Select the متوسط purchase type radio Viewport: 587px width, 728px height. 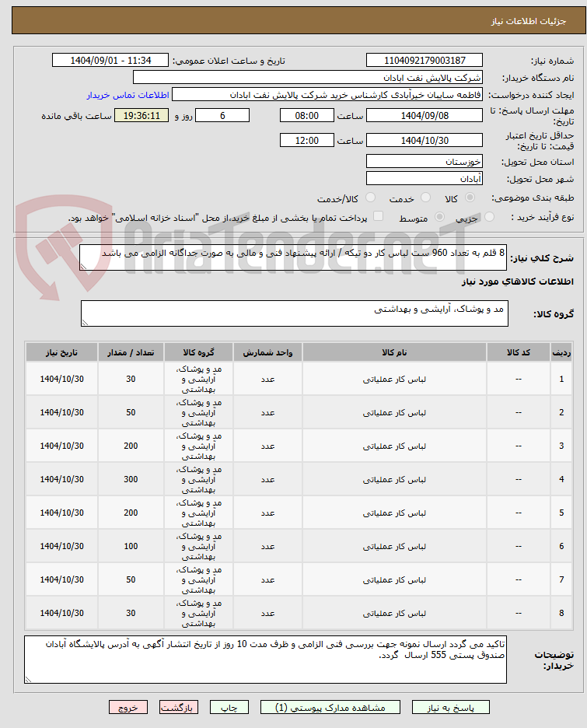[439, 217]
